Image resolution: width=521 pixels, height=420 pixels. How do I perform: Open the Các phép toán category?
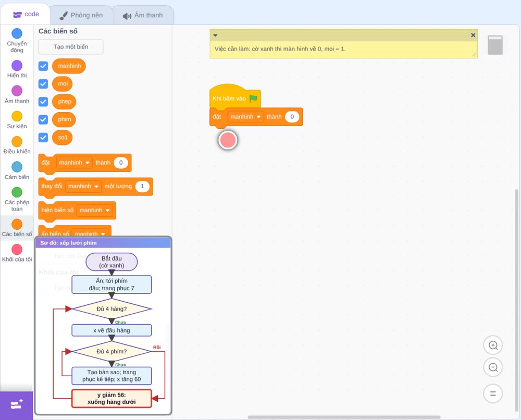17,200
